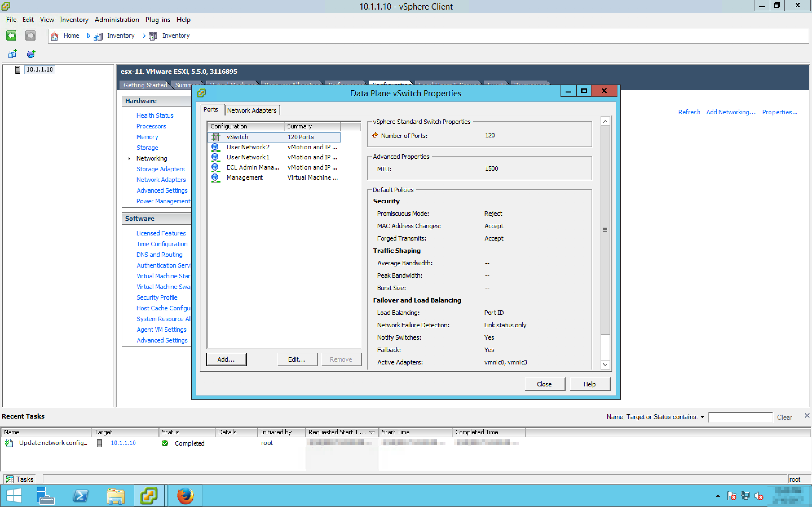812x507 pixels.
Task: Switch to the Network Adapters tab
Action: 252,110
